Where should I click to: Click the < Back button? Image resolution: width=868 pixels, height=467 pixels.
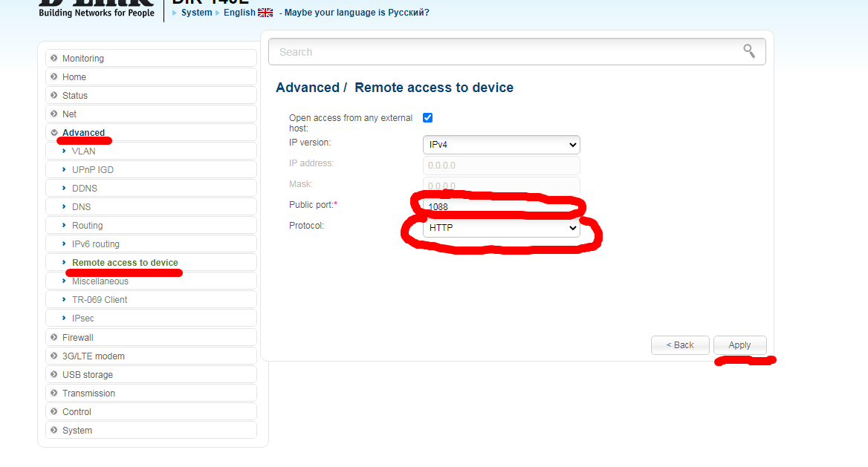pyautogui.click(x=680, y=344)
